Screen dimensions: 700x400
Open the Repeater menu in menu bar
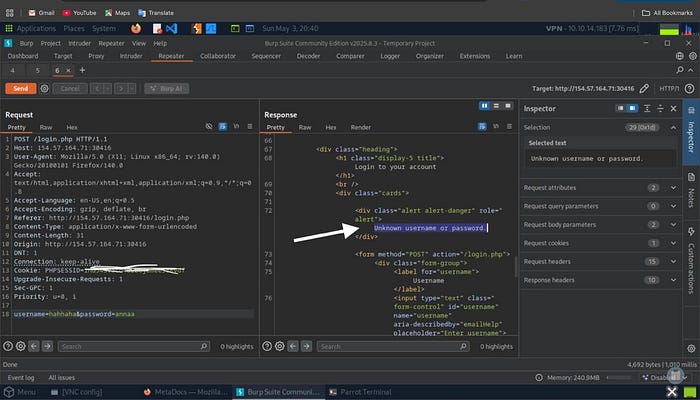(x=111, y=43)
